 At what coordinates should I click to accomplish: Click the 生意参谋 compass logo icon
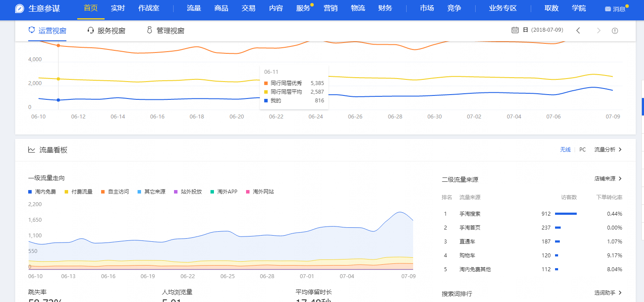pos(20,9)
